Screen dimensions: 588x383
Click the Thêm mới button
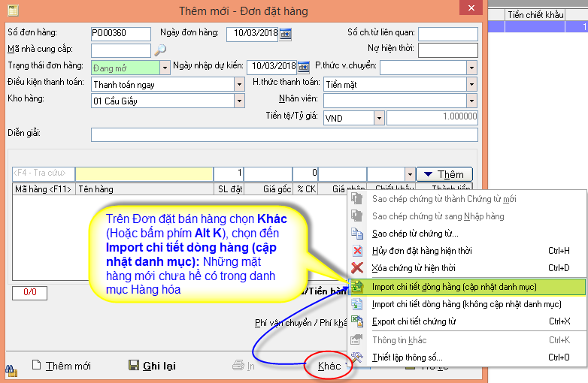tap(61, 366)
